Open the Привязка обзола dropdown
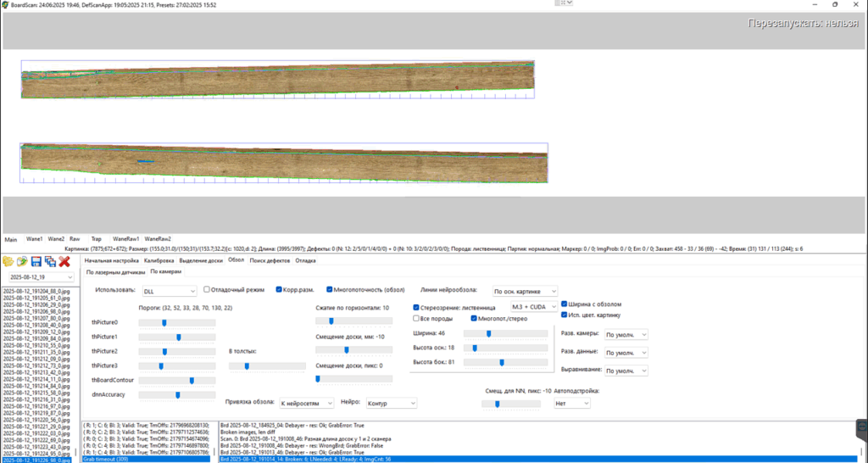The image size is (868, 463). [306, 403]
